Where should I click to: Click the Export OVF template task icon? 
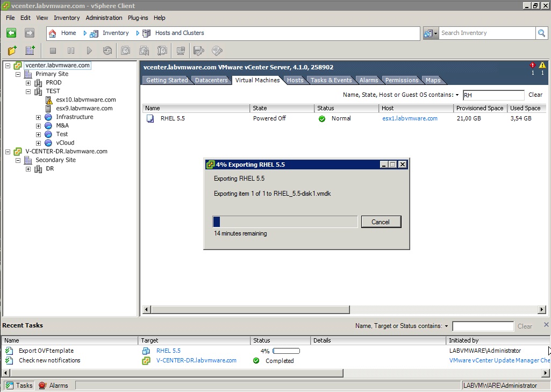(9, 351)
